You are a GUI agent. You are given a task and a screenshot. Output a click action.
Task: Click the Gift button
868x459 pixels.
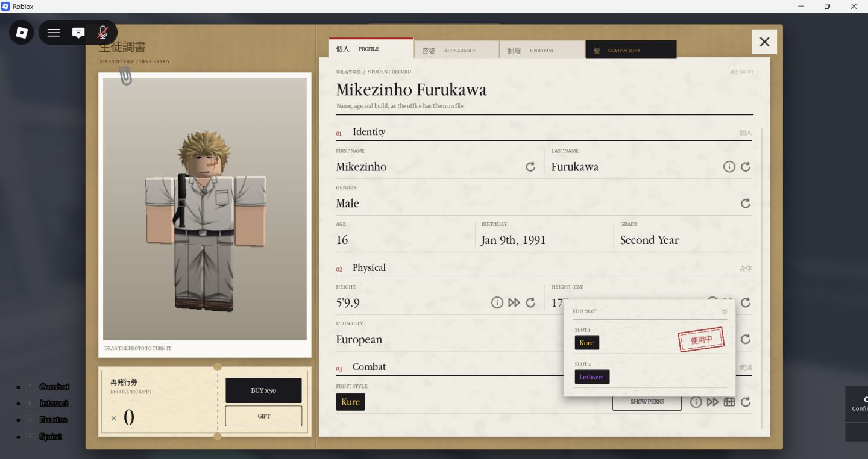263,416
